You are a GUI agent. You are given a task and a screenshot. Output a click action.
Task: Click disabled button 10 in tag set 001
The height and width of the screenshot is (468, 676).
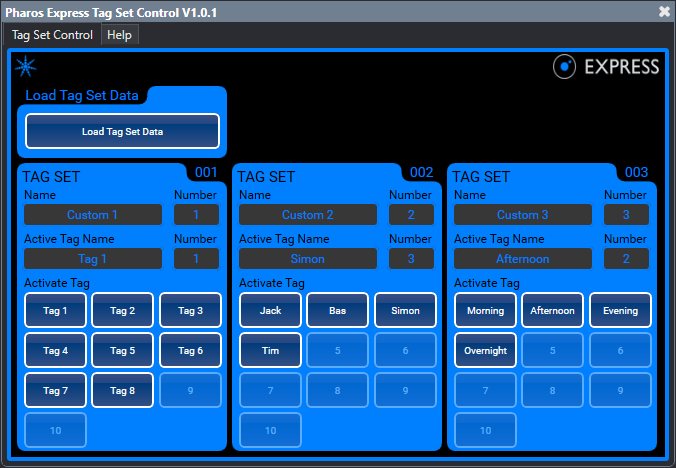pyautogui.click(x=55, y=430)
